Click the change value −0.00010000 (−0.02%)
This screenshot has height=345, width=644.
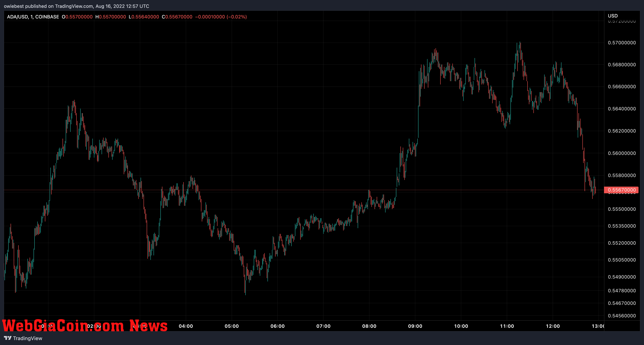click(221, 17)
